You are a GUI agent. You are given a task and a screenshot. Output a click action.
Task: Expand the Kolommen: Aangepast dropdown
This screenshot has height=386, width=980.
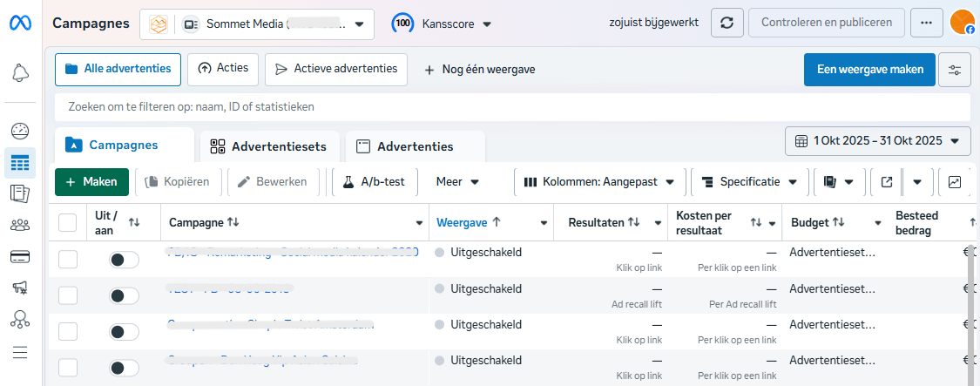(599, 182)
